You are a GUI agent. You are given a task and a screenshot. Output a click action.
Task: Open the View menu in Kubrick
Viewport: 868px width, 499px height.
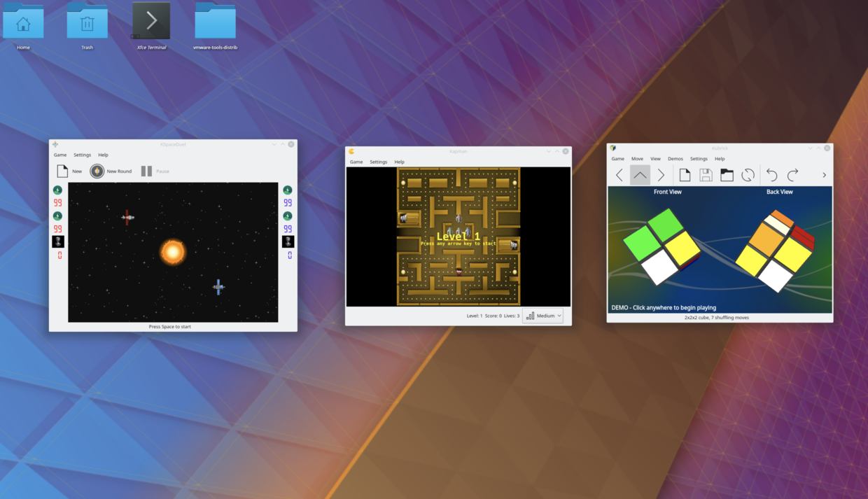click(x=655, y=159)
